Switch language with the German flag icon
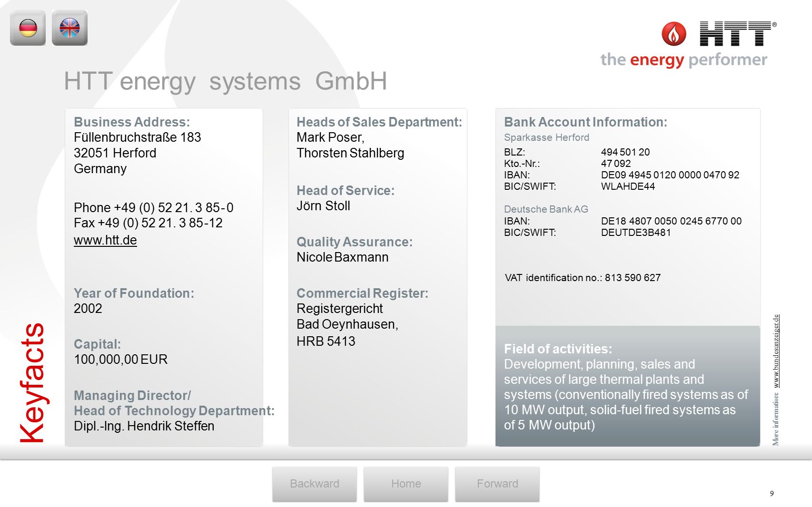812x507 pixels. click(x=28, y=28)
